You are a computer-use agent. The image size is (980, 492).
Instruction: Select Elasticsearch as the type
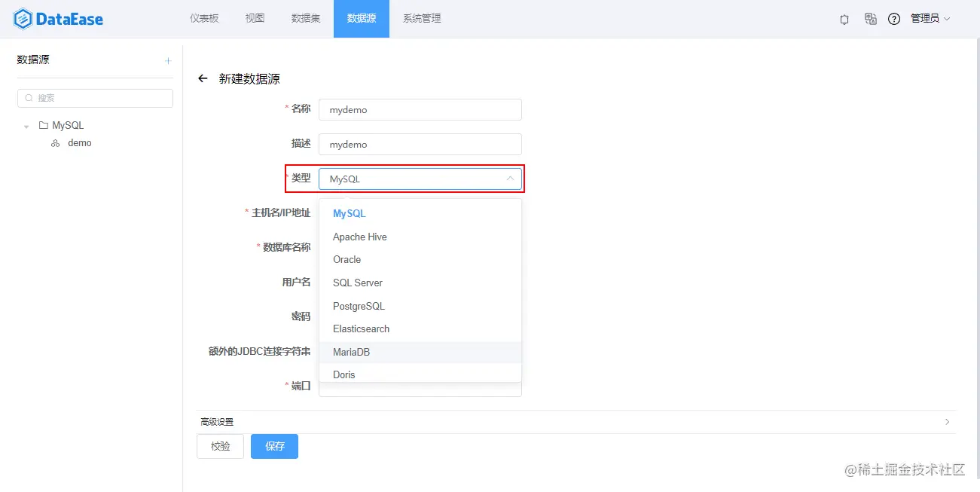(420, 329)
